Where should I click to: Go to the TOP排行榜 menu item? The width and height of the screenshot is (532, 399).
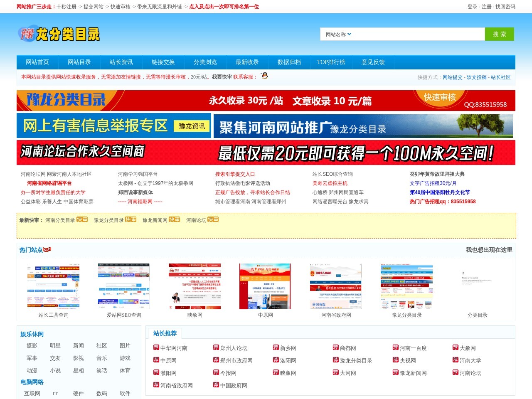tap(331, 62)
